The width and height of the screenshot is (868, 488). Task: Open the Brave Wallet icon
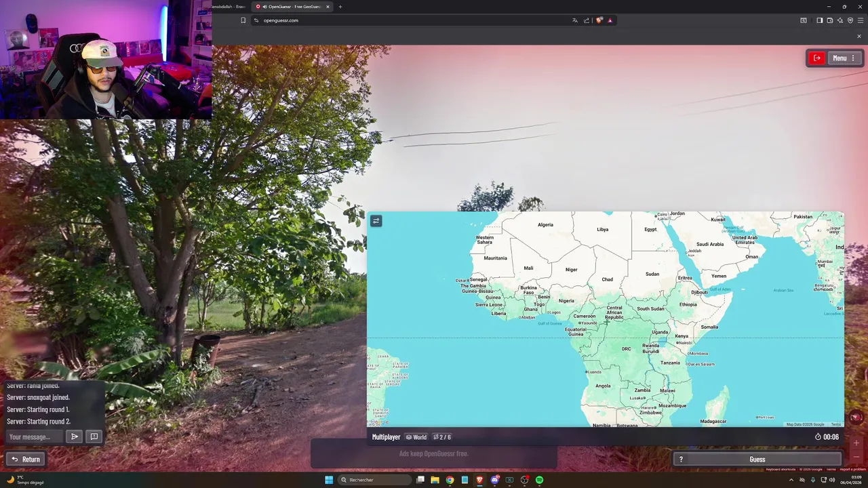(830, 20)
